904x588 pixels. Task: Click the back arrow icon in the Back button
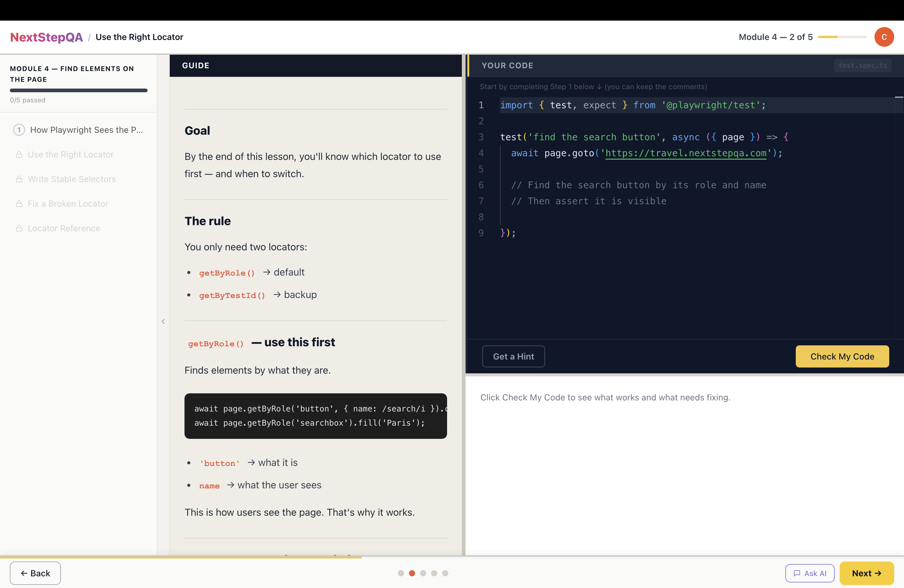[x=24, y=573]
